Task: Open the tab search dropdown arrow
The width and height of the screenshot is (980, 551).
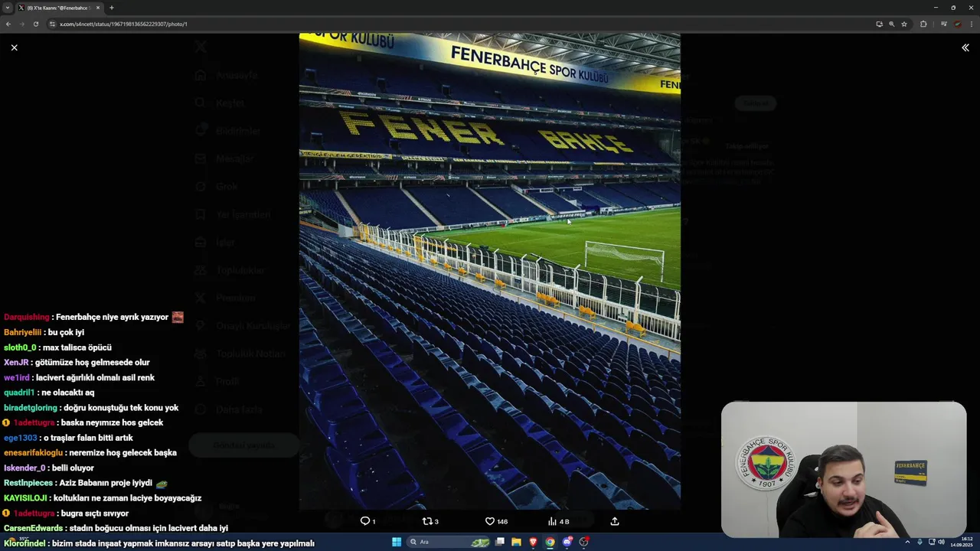Action: click(x=8, y=8)
